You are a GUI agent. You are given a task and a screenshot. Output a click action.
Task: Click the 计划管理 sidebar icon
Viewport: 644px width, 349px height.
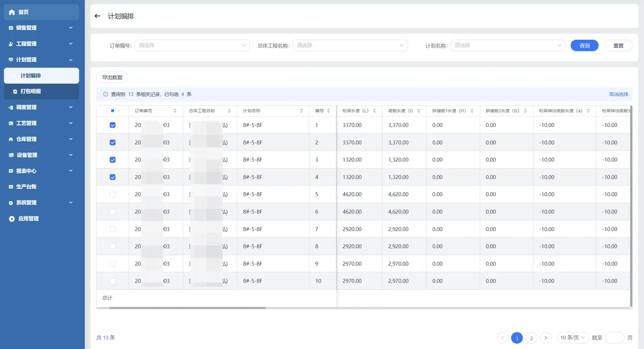(x=11, y=60)
